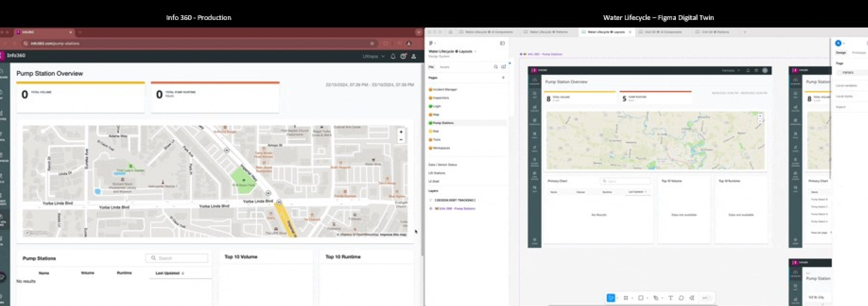
Task: Click the site info icon in Chrome address bar
Action: point(26,44)
